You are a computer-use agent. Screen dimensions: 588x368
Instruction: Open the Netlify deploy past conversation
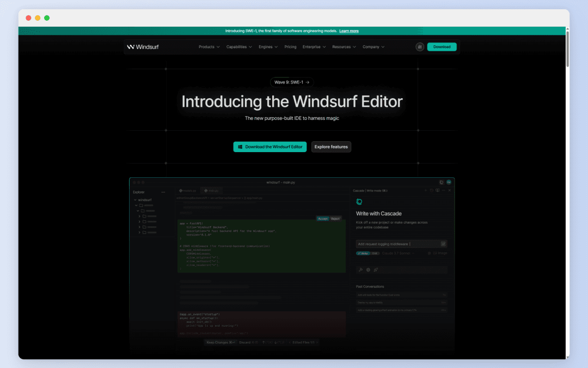click(401, 303)
